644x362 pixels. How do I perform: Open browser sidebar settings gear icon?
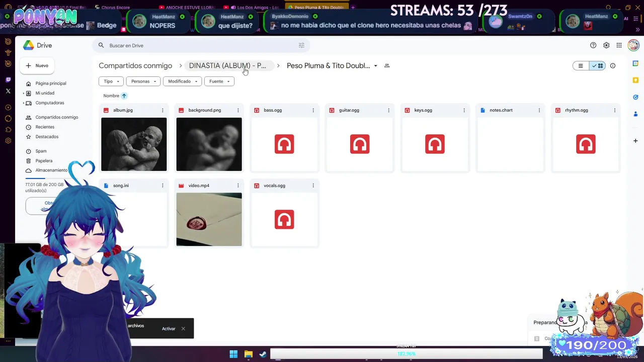(x=8, y=141)
